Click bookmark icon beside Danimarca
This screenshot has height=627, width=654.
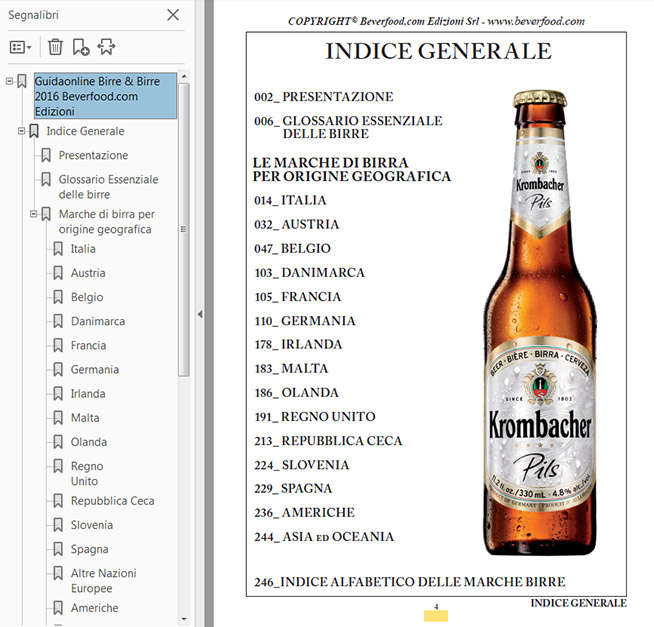tap(58, 322)
